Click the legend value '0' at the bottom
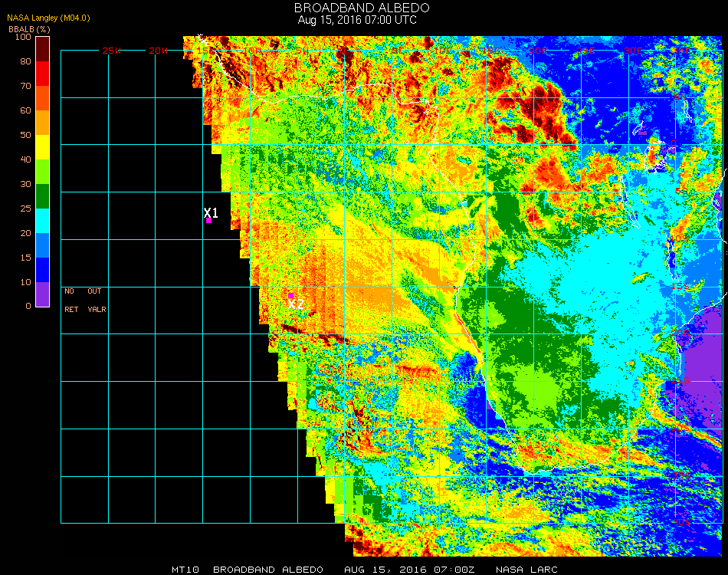This screenshot has height=575, width=728. click(28, 306)
